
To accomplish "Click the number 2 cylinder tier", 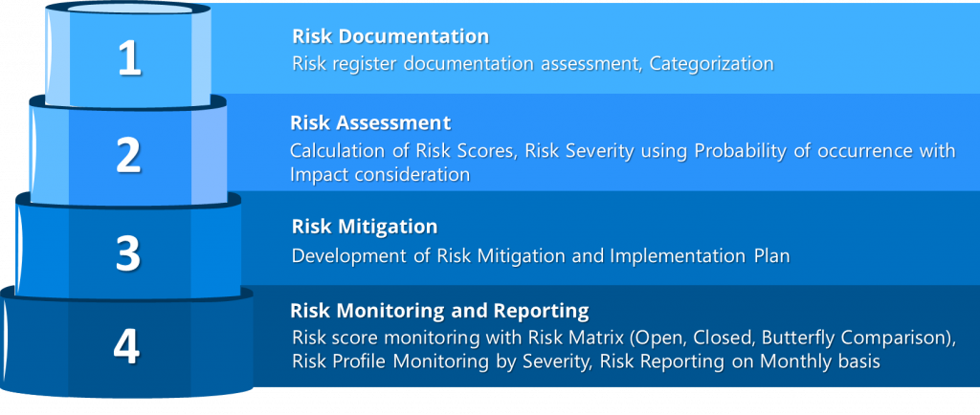I will coord(128,155).
